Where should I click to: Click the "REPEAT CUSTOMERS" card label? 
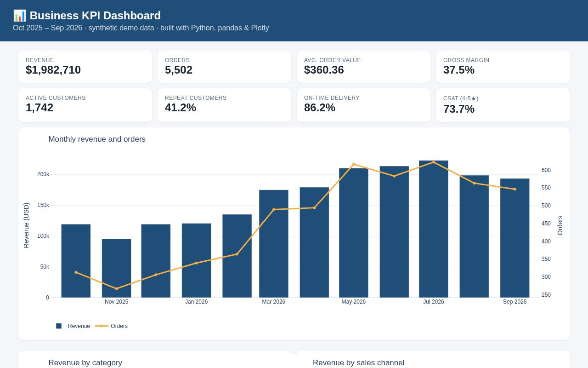tap(196, 98)
